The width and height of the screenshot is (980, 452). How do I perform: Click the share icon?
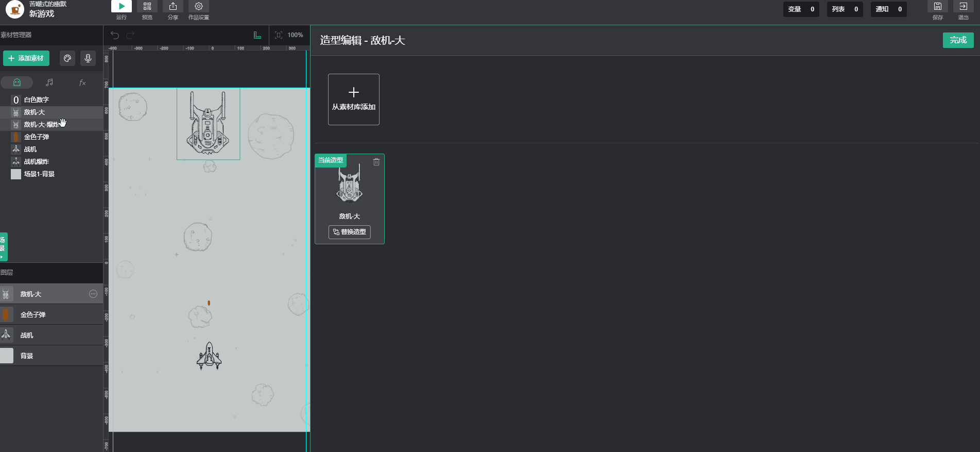(173, 6)
